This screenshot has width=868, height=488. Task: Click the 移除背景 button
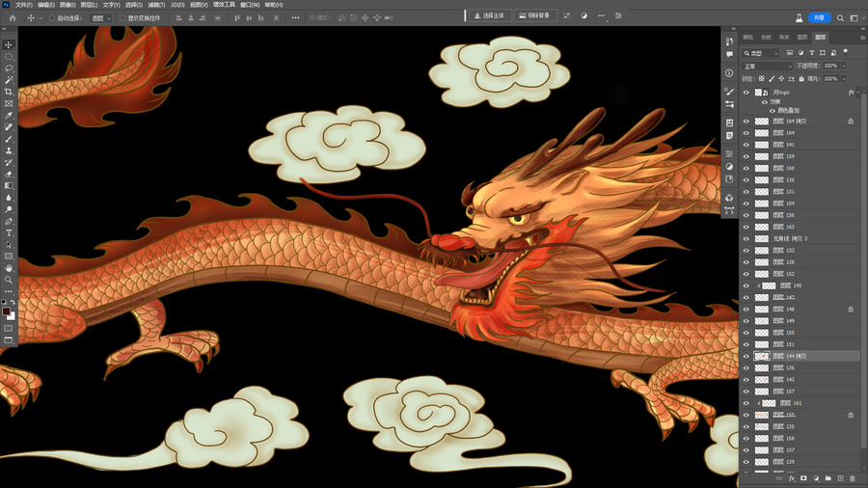click(534, 16)
